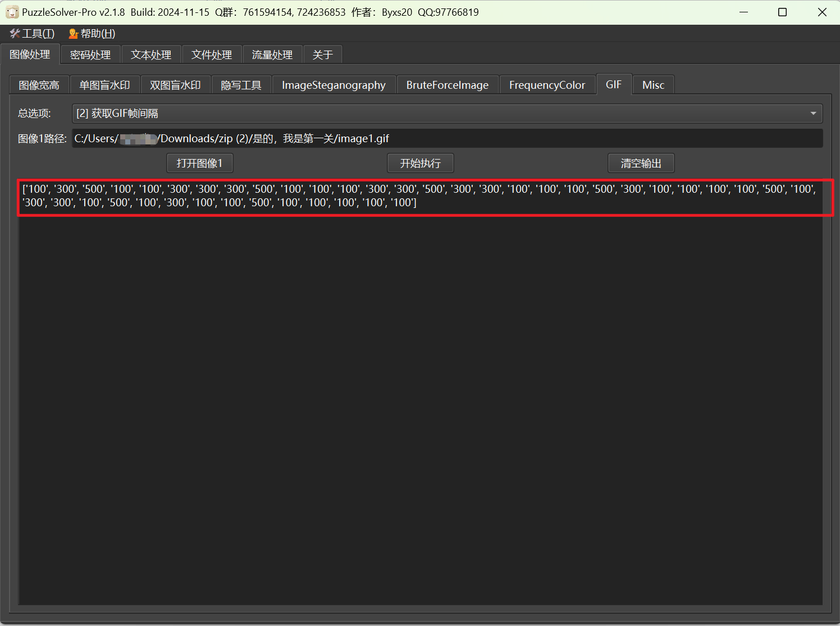Switch to ImageSteganography tab
Image resolution: width=840 pixels, height=626 pixels.
coord(334,85)
